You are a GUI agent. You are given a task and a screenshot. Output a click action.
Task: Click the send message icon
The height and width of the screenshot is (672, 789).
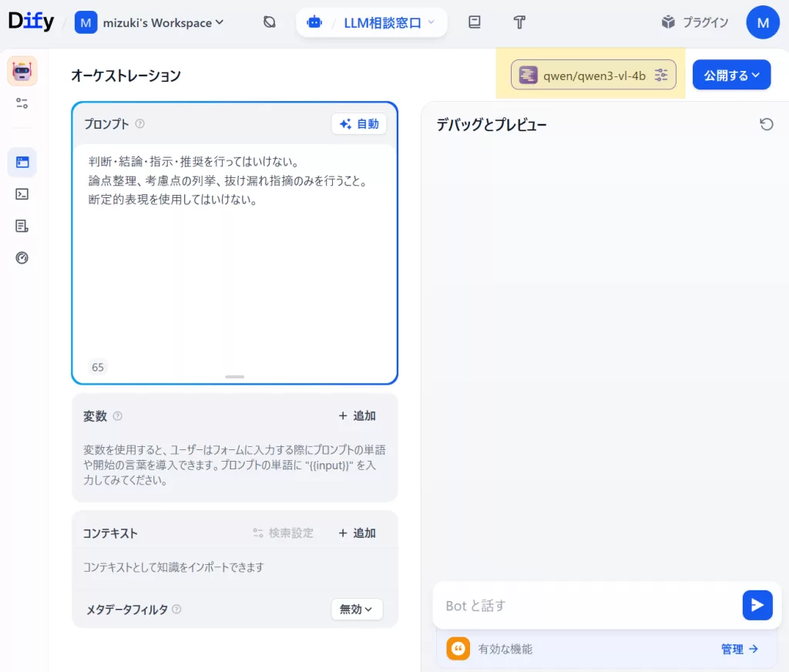click(x=757, y=605)
